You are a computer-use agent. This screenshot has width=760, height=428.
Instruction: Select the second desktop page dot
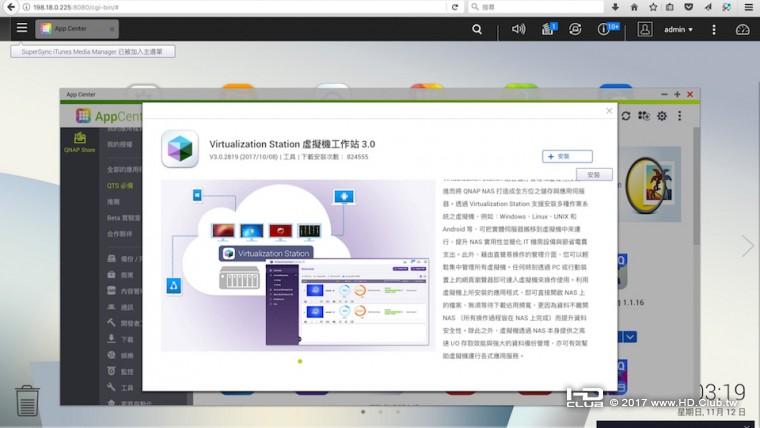tap(380, 412)
